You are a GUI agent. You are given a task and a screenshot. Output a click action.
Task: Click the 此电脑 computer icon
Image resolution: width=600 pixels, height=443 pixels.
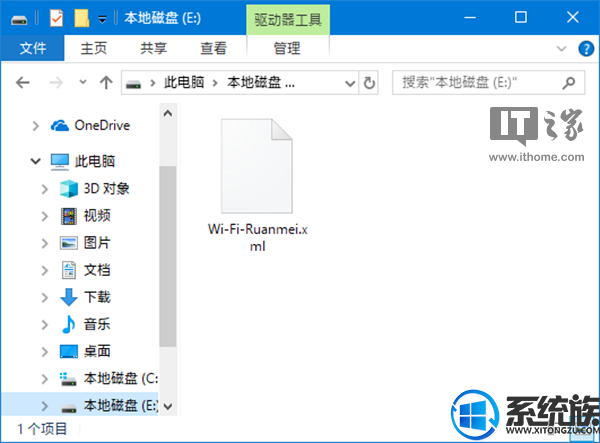coord(60,161)
